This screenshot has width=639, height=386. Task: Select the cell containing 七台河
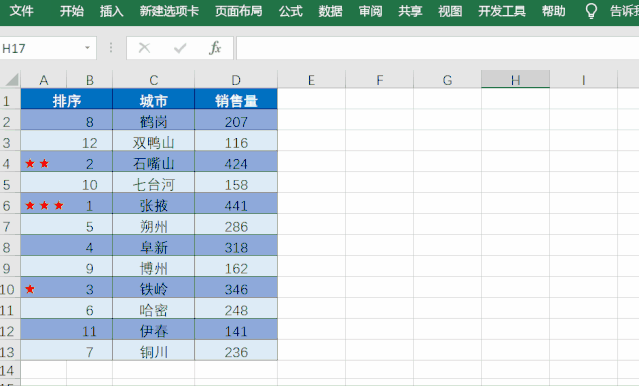click(x=154, y=183)
